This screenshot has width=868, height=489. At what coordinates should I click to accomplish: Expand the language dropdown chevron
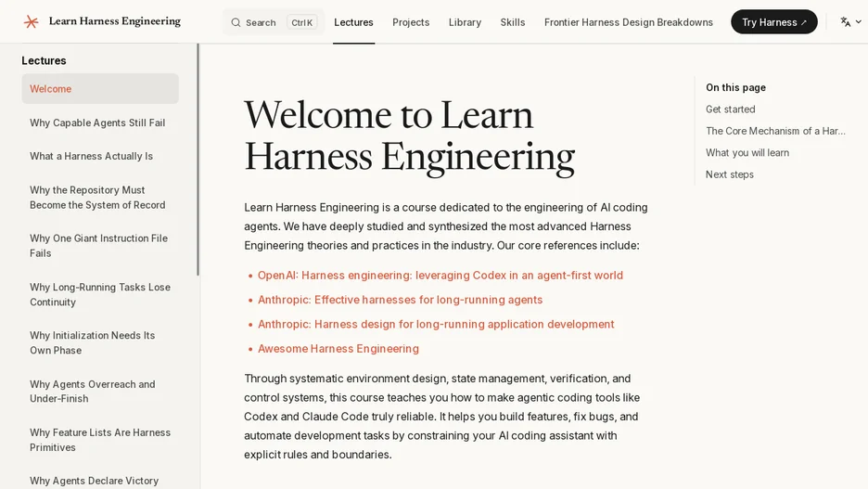[859, 21]
